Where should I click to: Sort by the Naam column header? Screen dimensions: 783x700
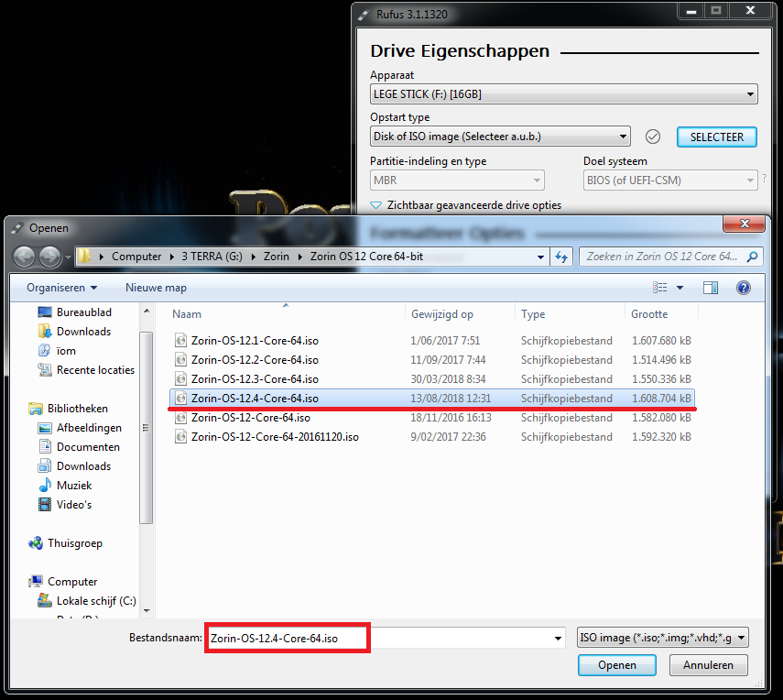coord(187,314)
